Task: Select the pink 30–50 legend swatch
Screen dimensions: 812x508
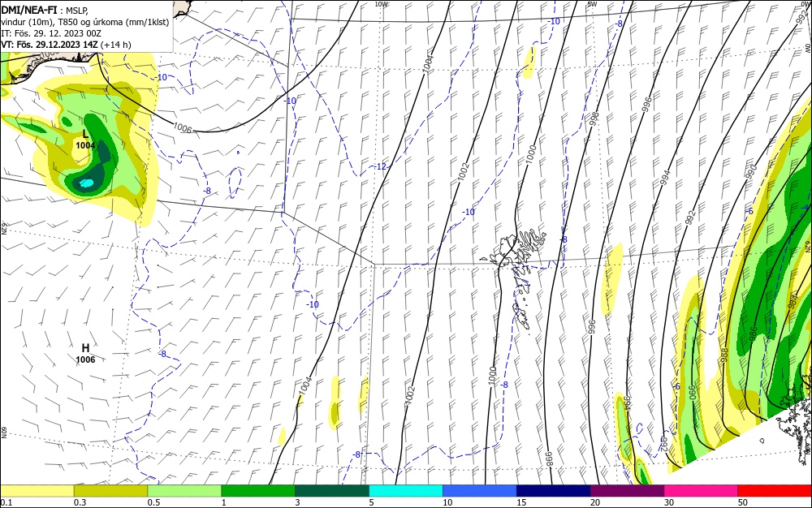Action: [702, 491]
